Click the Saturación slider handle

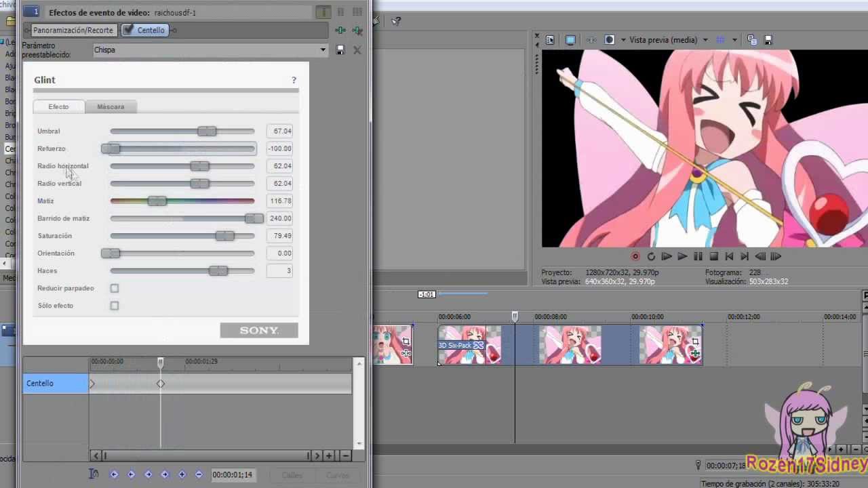[225, 236]
